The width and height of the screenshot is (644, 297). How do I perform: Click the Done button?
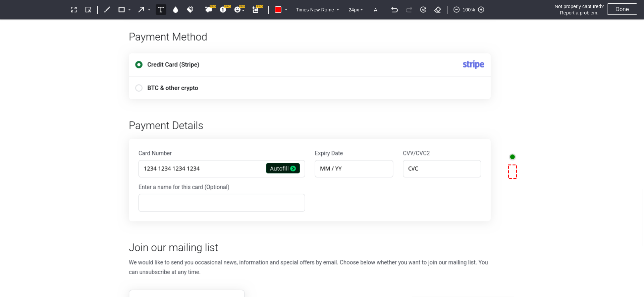(x=622, y=9)
